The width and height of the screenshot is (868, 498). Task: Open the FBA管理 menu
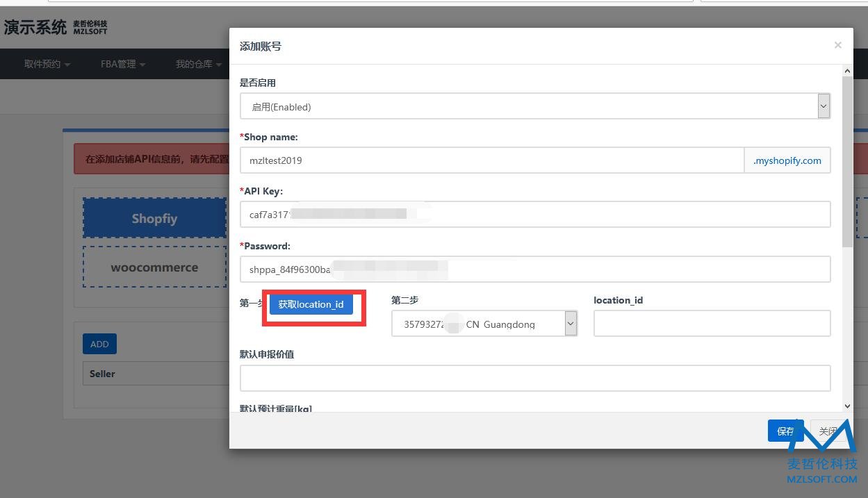tap(123, 64)
